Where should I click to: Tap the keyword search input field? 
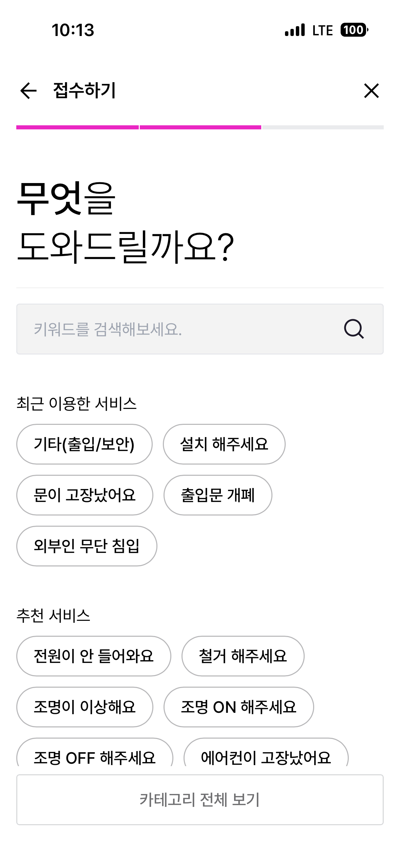point(176,329)
